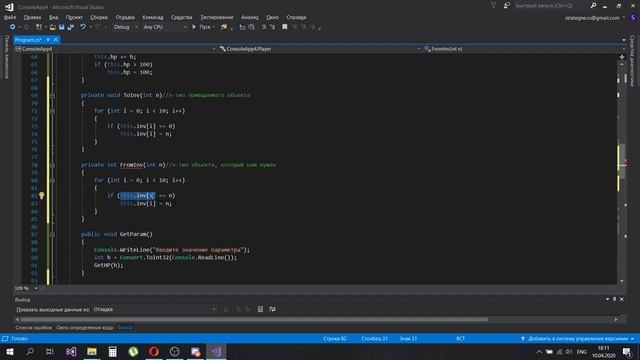Viewport: 640px width, 360px height.
Task: Click the Uncomment selection toolbar icon
Action: tap(272, 27)
